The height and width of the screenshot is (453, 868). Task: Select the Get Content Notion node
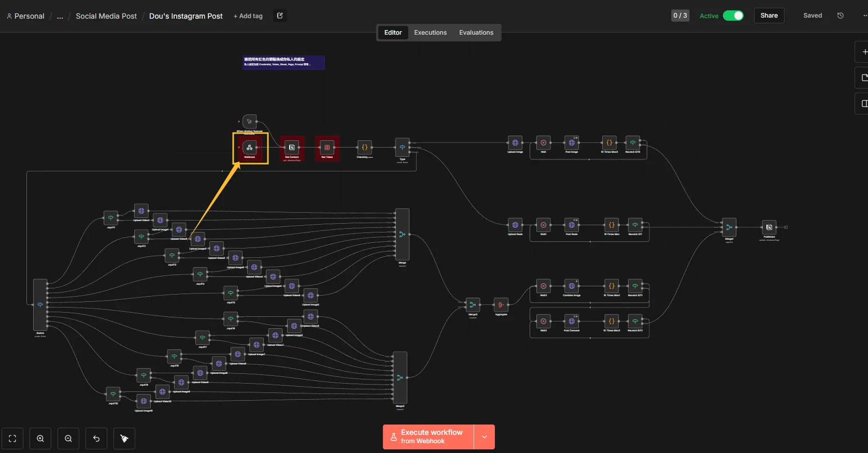[x=292, y=148]
